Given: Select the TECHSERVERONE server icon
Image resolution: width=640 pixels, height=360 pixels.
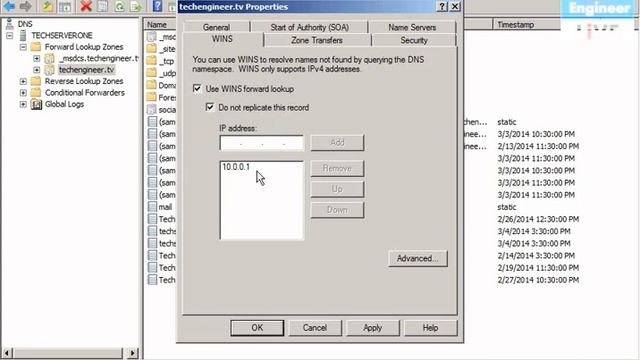Looking at the screenshot, I should coord(23,35).
